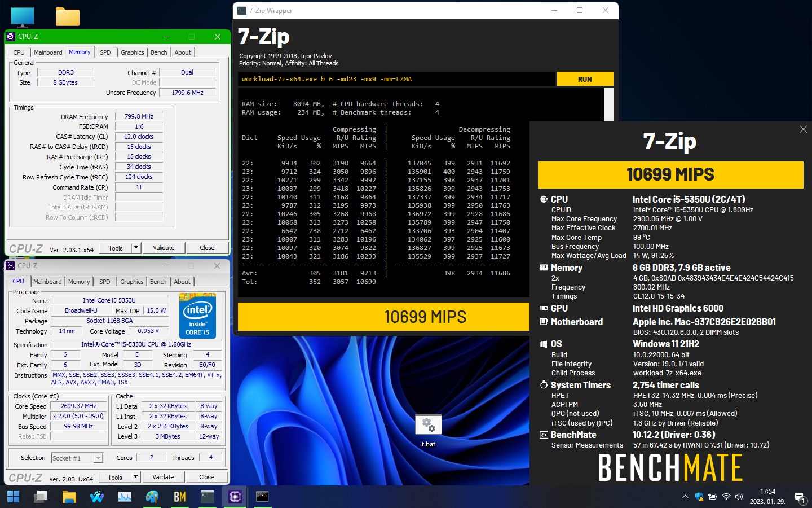Open the notification center icon

[x=800, y=497]
